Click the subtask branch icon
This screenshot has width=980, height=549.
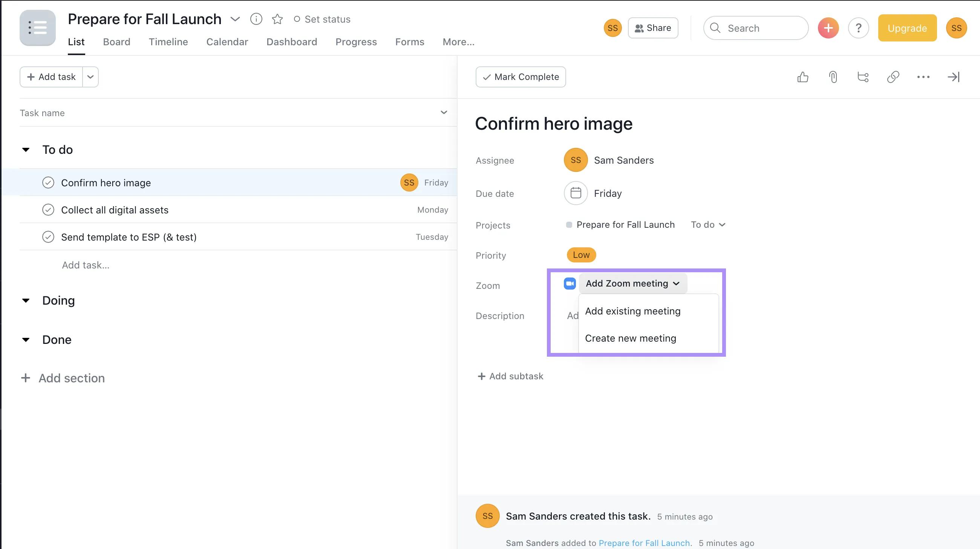point(863,77)
